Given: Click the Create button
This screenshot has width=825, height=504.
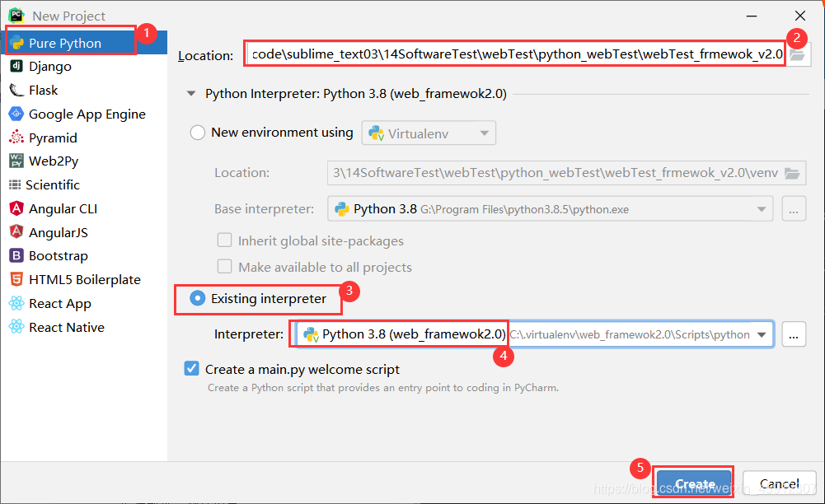Looking at the screenshot, I should point(695,483).
